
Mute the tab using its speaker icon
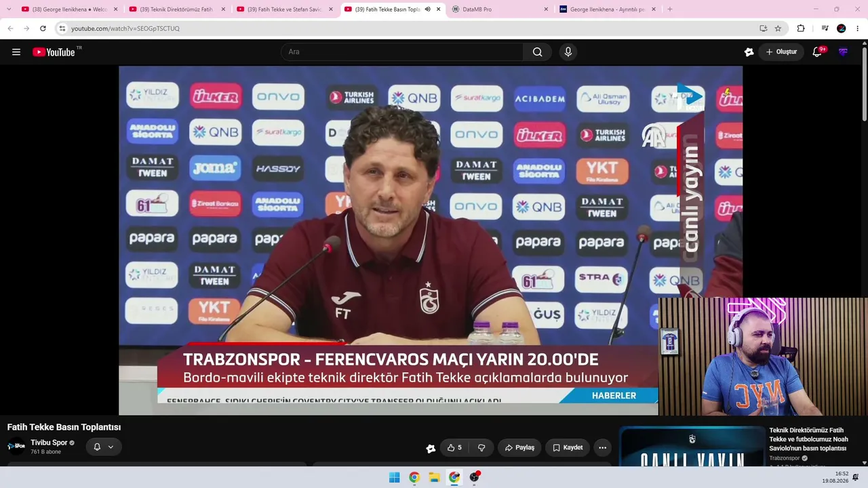tap(427, 9)
